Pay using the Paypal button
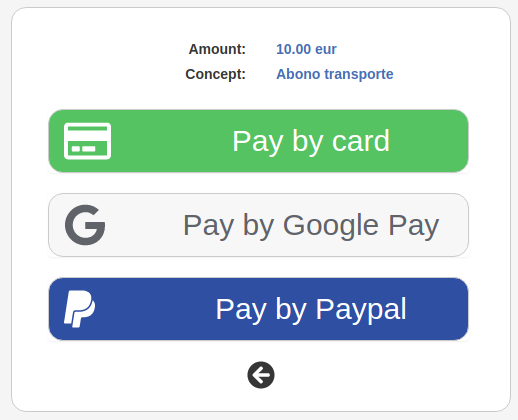This screenshot has width=518, height=420. click(259, 309)
